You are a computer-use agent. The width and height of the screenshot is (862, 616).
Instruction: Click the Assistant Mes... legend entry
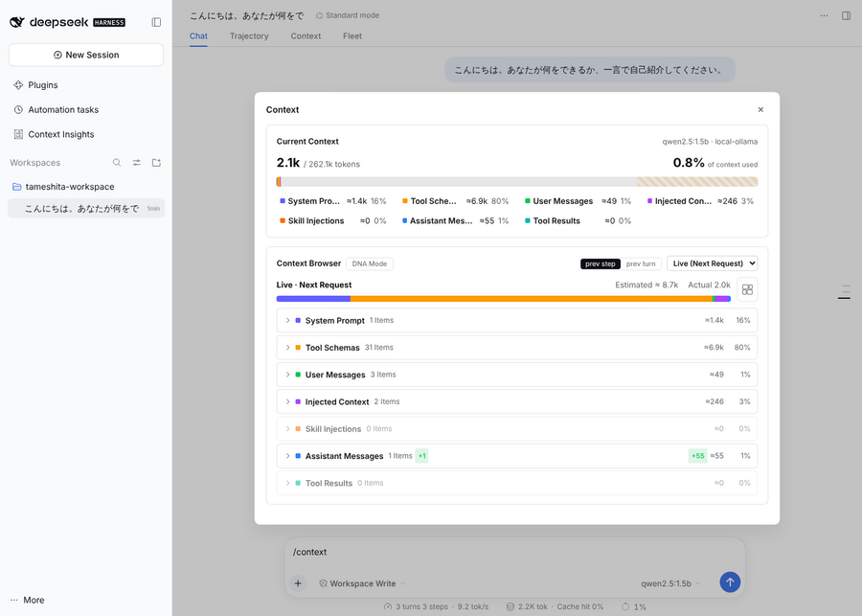tap(455, 221)
